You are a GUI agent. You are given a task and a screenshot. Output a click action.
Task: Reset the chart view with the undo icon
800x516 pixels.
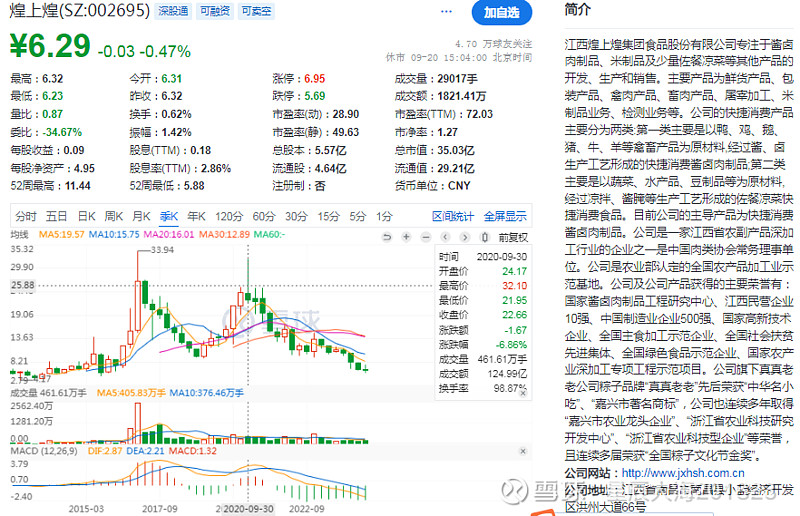click(387, 237)
